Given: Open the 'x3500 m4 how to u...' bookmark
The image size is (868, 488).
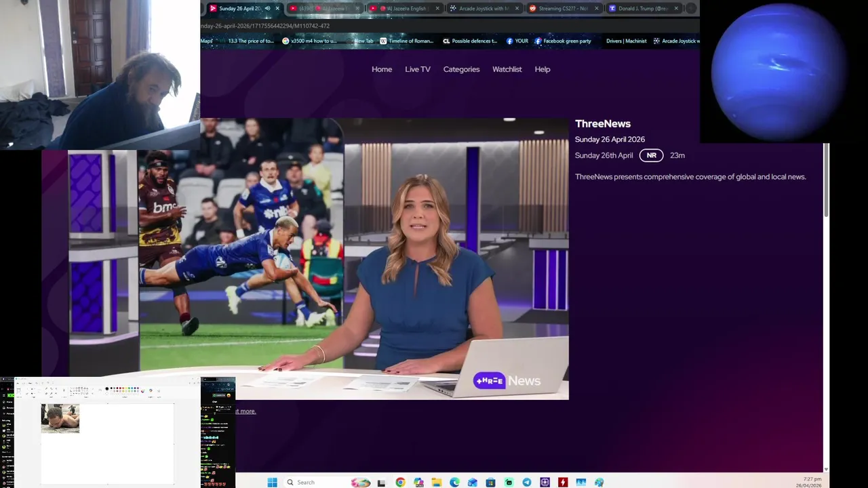Looking at the screenshot, I should point(309,41).
